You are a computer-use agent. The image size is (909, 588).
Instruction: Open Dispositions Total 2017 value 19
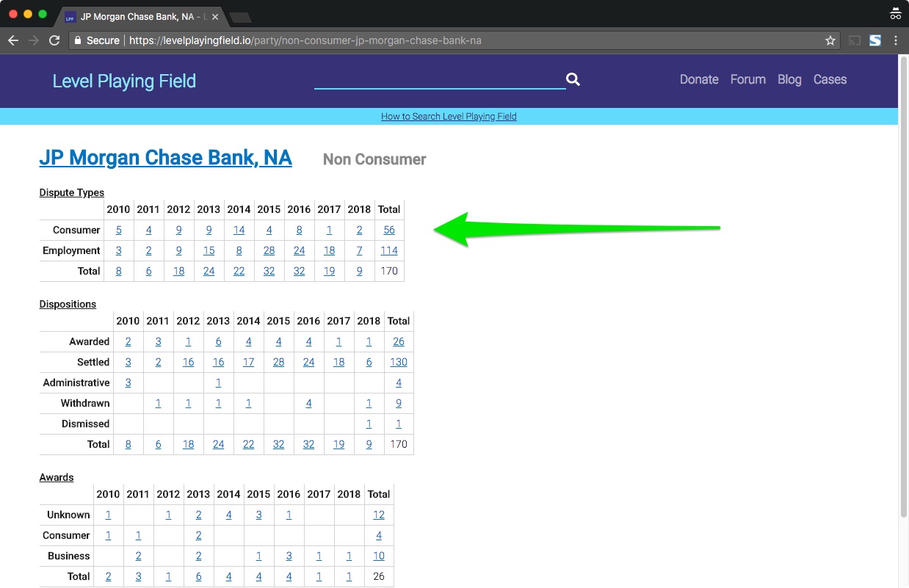click(338, 444)
